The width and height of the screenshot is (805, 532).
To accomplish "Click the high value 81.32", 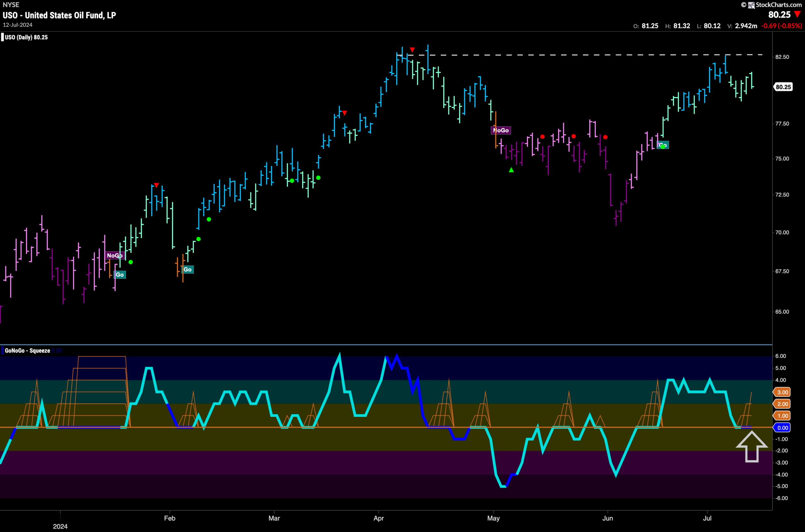I will point(681,26).
